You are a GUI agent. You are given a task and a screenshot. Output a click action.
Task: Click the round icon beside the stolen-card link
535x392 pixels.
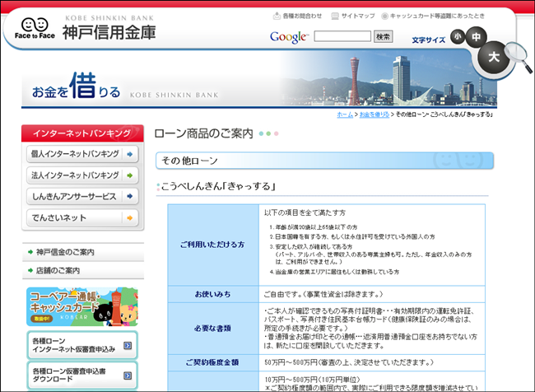[385, 16]
